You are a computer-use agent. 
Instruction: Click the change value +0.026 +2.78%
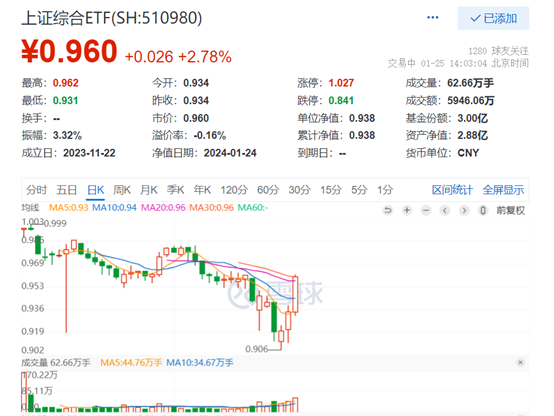pyautogui.click(x=178, y=57)
